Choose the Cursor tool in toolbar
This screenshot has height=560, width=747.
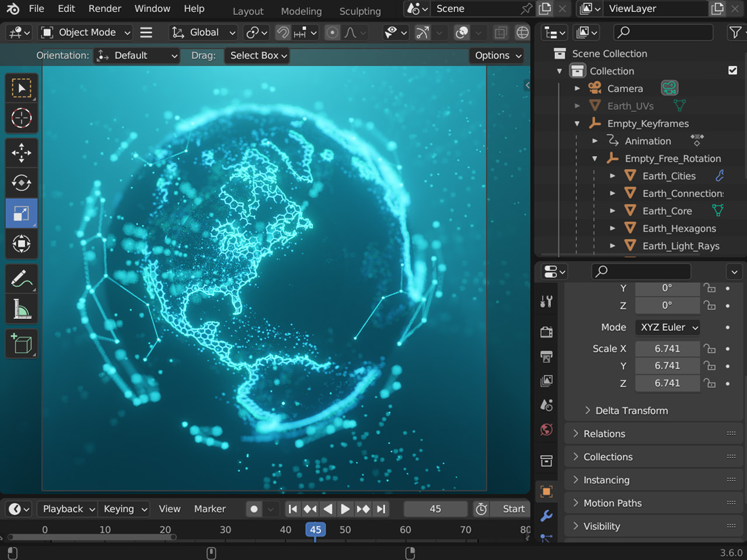click(22, 118)
